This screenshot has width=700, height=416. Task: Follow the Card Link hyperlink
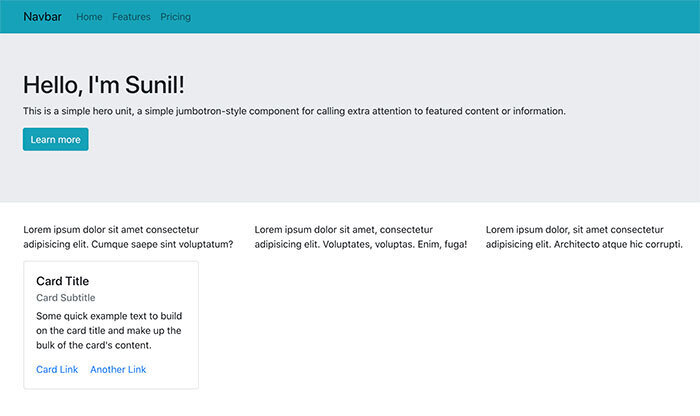(57, 370)
